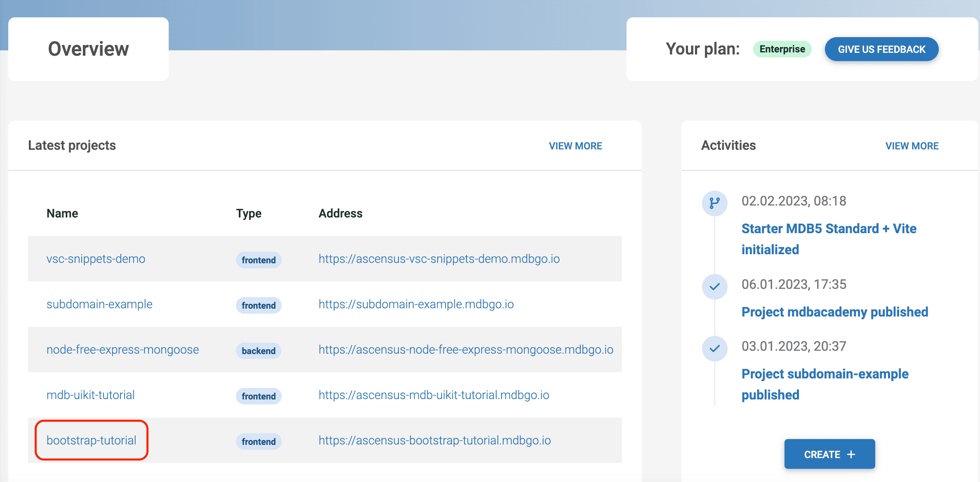This screenshot has width=980, height=482.
Task: Click the checkmark icon beside subdomain-example published
Action: click(x=714, y=349)
